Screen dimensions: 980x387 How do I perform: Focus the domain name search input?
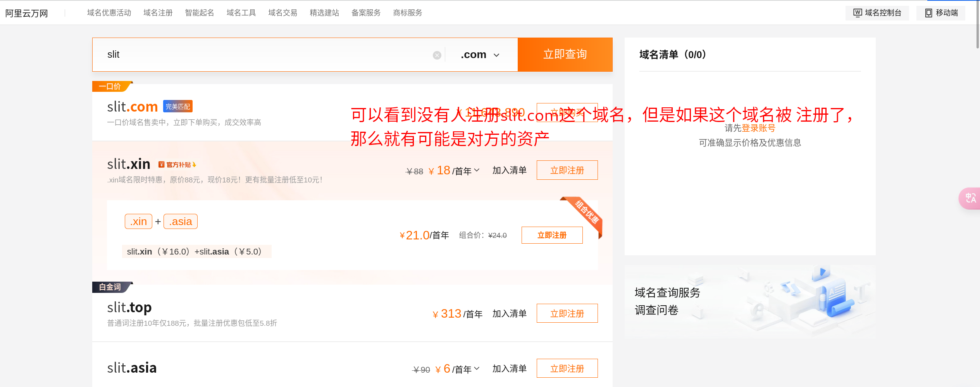pyautogui.click(x=267, y=55)
